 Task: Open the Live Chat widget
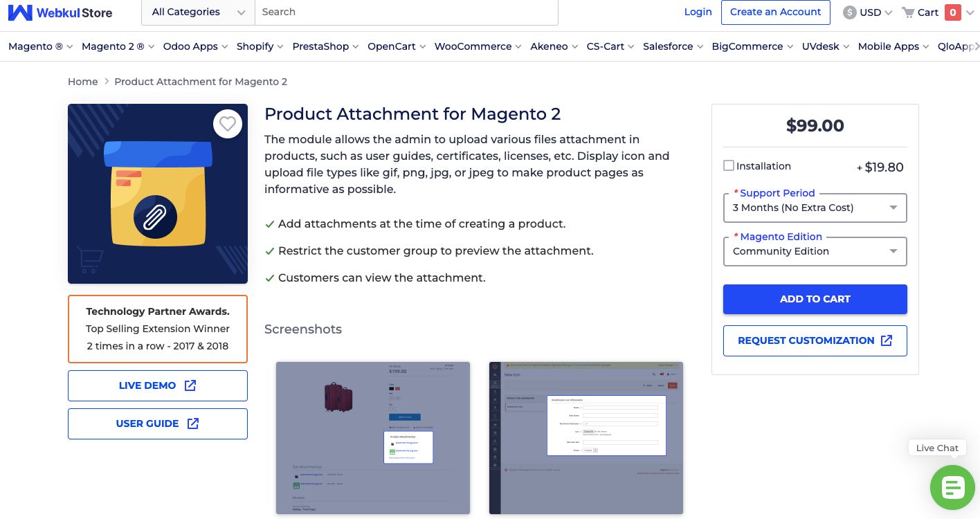[952, 487]
